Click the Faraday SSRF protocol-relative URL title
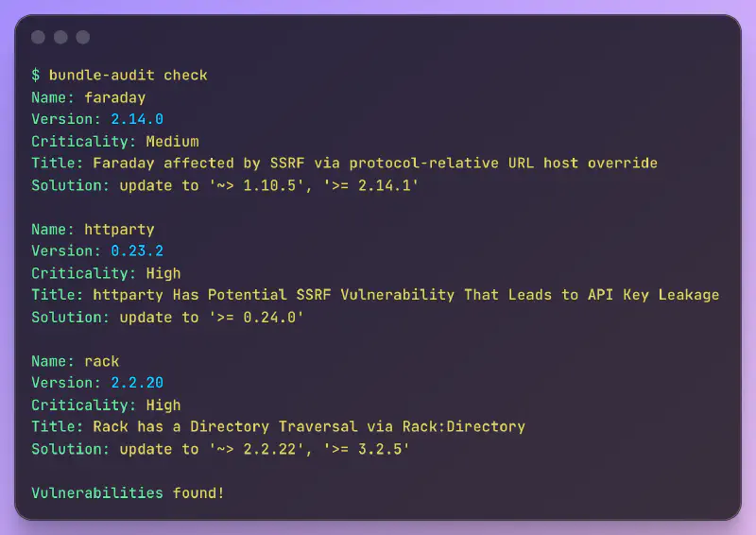Viewport: 756px width, 535px height. click(375, 163)
